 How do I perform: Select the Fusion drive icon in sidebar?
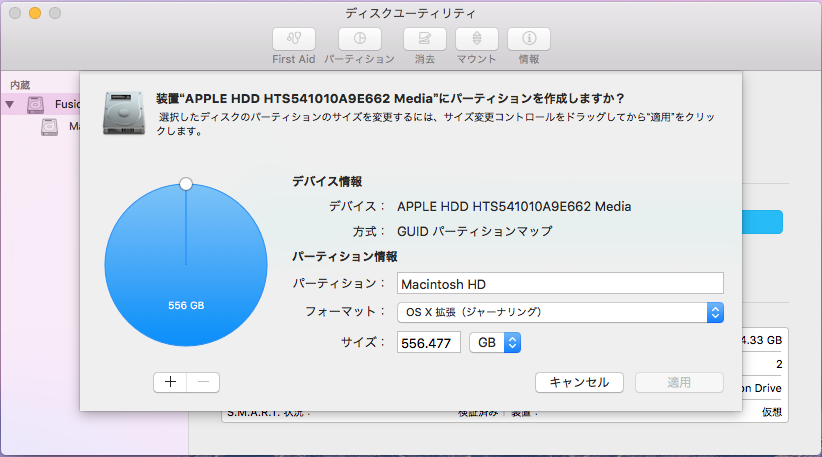[36, 104]
